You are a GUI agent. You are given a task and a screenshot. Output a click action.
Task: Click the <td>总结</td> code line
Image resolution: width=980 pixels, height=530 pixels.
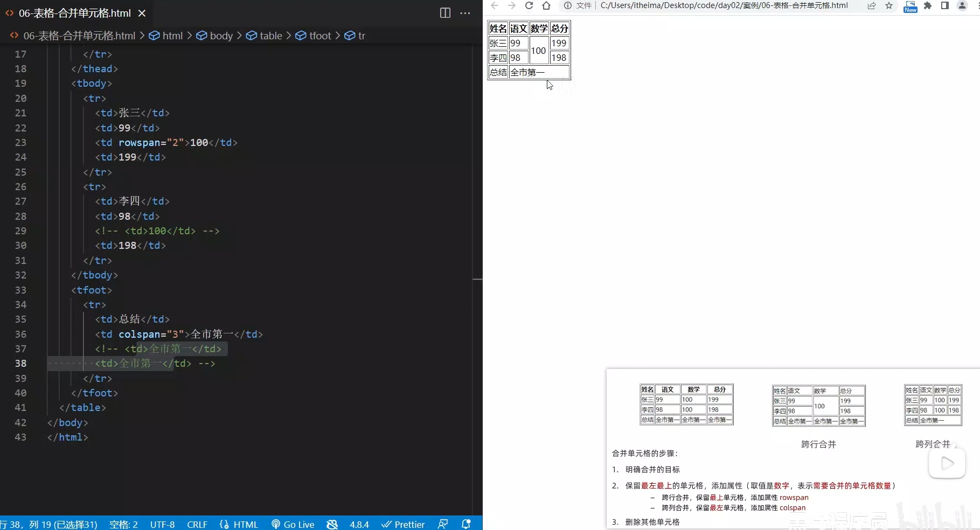(132, 319)
